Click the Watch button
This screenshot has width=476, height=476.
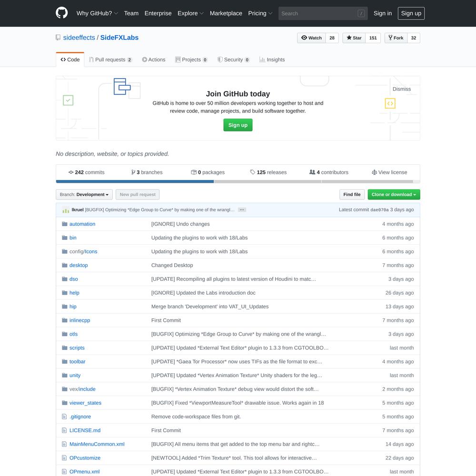click(311, 38)
